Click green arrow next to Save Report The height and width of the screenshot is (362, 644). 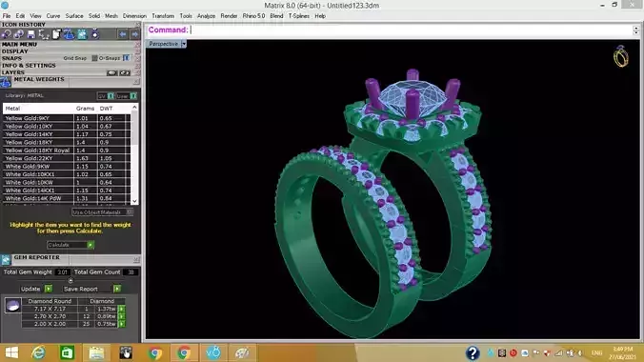(x=117, y=289)
